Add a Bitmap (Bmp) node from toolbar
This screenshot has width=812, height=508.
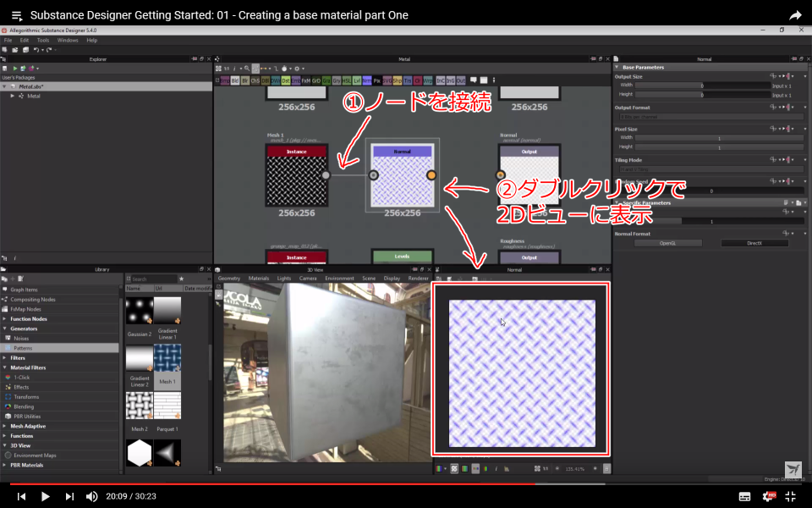(x=225, y=81)
